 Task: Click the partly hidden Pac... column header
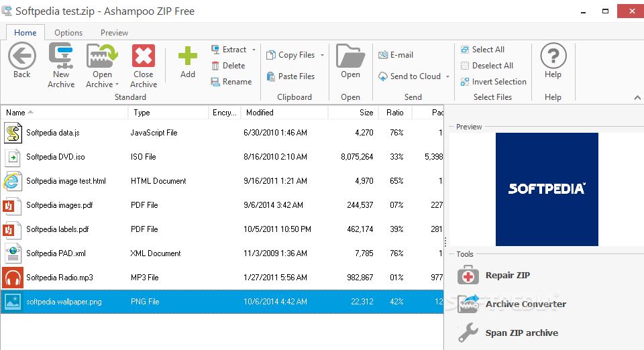(427, 113)
